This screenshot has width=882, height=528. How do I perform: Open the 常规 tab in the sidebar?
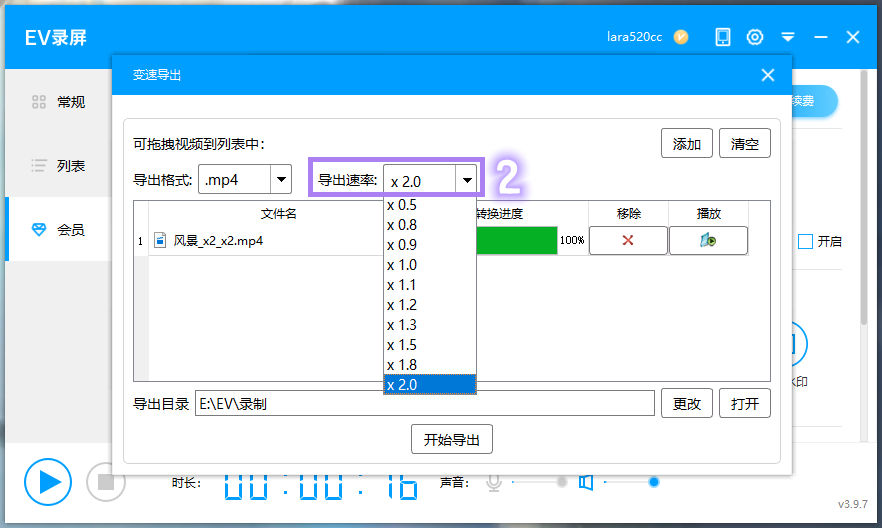(58, 102)
